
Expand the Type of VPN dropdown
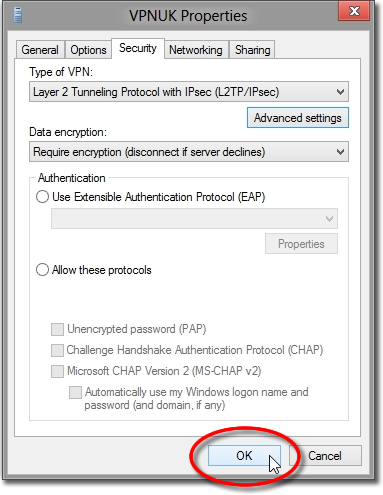tap(189, 92)
